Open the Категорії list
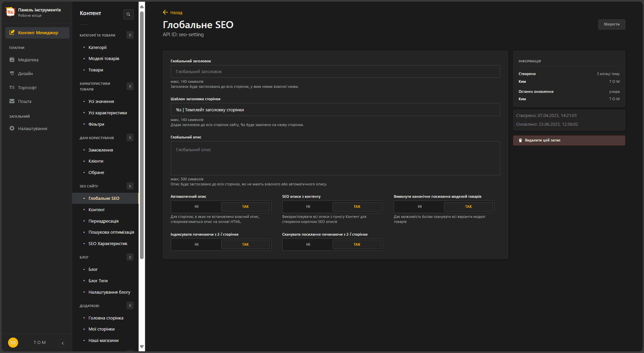This screenshot has height=353, width=644. [97, 47]
